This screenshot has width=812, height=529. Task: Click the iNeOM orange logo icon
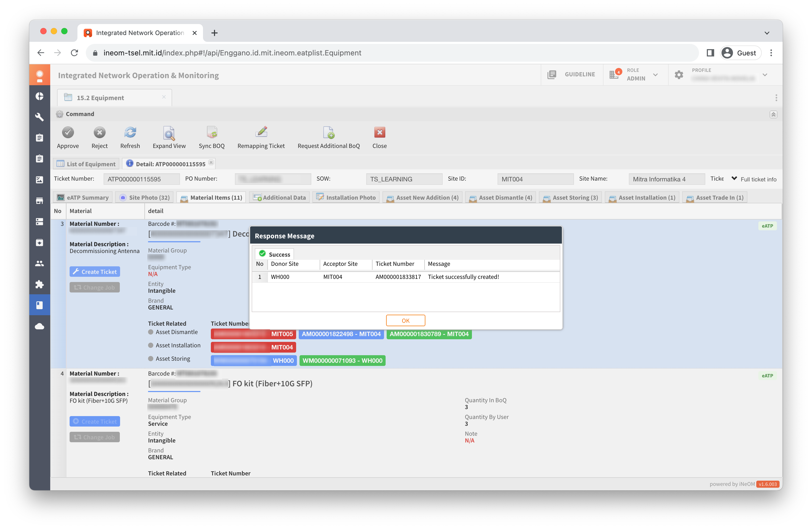tap(40, 75)
